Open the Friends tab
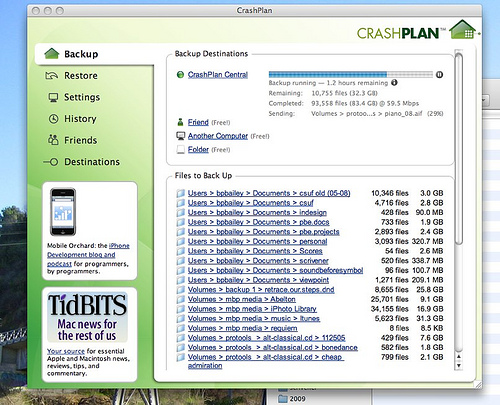500x405 pixels. pos(80,140)
